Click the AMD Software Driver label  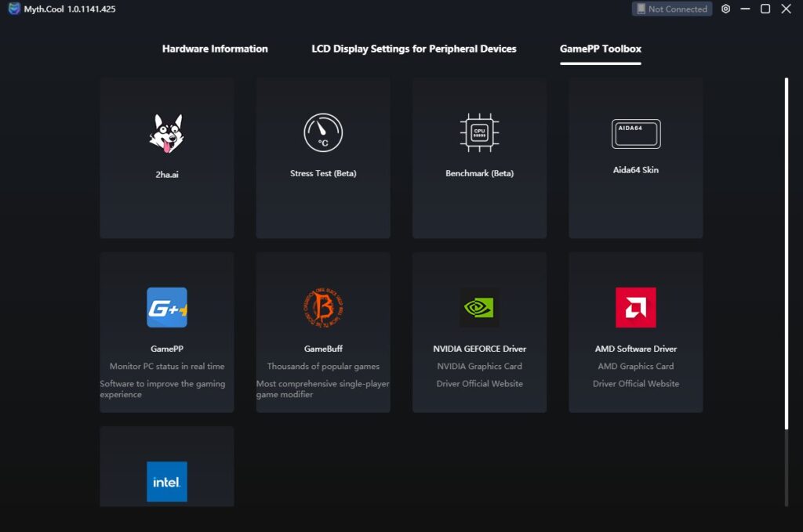(x=636, y=349)
